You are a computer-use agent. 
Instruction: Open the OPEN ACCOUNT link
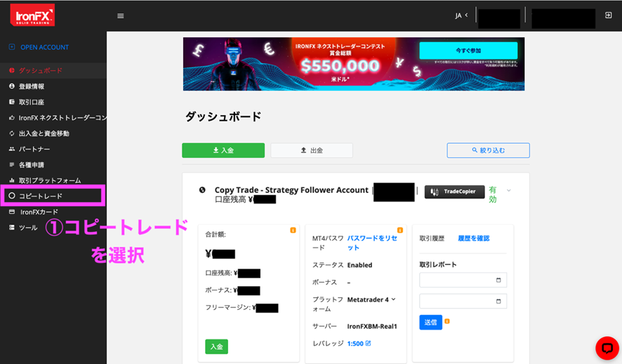tap(44, 47)
